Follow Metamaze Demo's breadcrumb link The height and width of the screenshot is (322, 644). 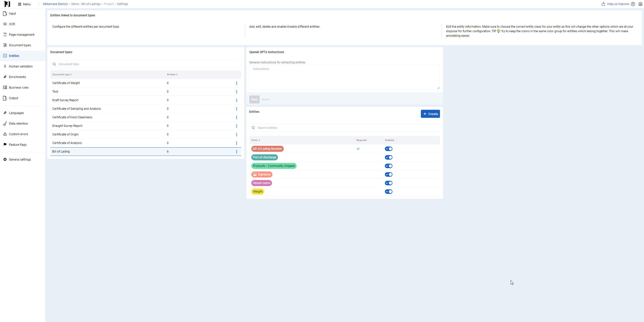[x=55, y=4]
